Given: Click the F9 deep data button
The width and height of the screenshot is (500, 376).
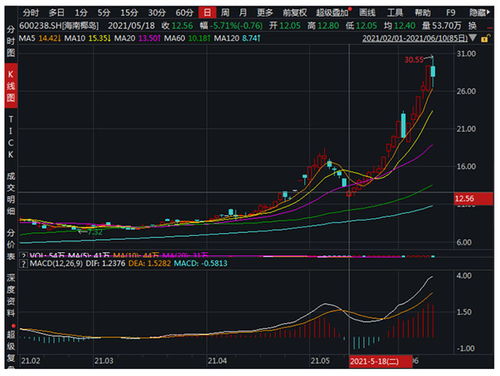Looking at the screenshot, I should 451,13.
